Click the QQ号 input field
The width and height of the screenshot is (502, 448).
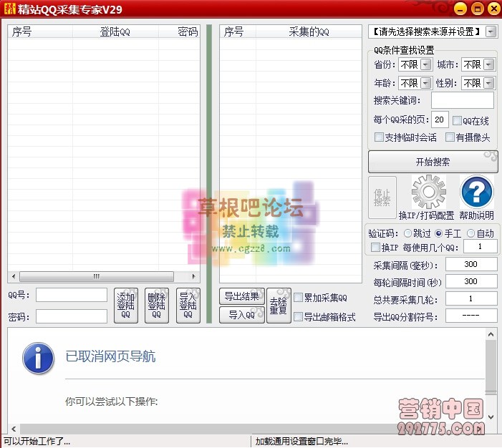[72, 295]
